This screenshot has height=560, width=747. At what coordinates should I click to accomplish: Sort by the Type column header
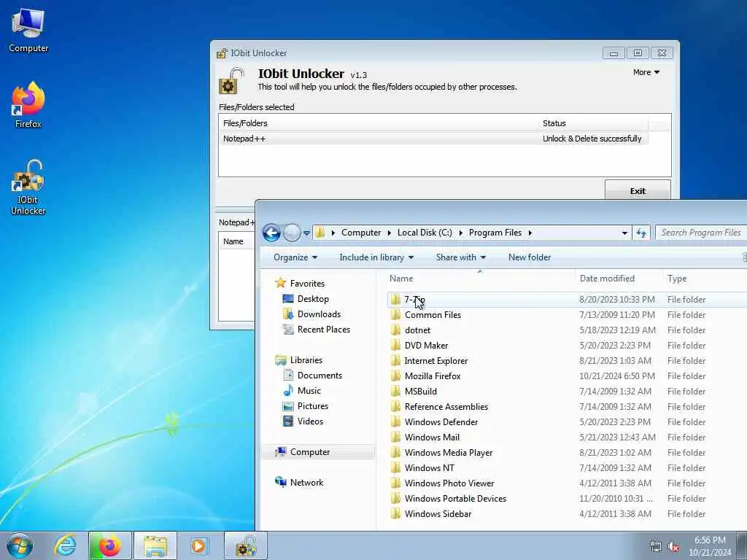point(704,279)
